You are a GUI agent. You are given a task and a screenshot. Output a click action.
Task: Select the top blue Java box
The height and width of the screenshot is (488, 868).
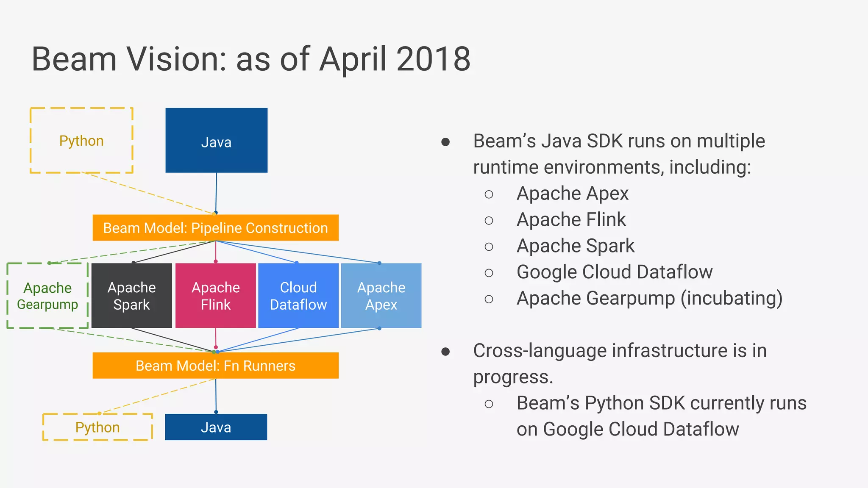tap(216, 141)
